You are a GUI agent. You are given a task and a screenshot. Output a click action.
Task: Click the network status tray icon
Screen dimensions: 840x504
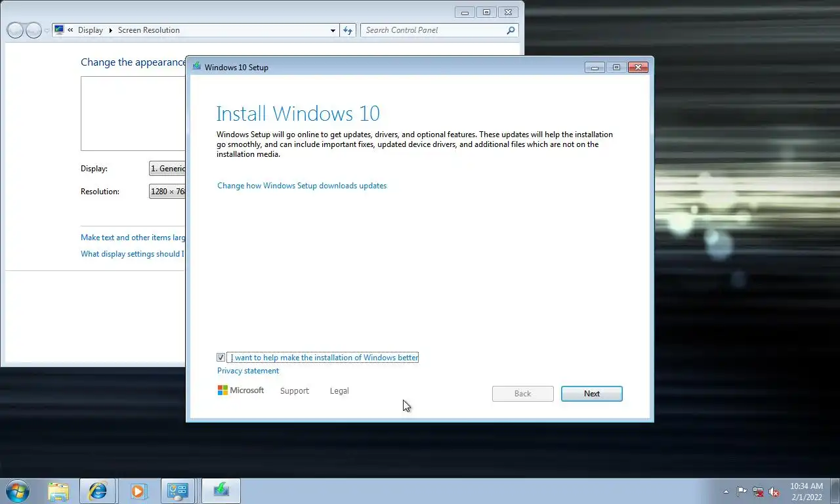758,492
